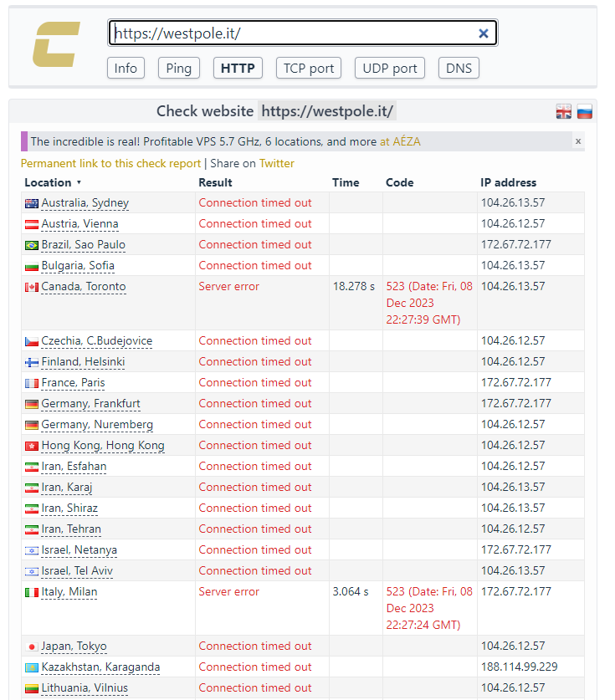This screenshot has height=700, width=615.
Task: Open the DNS check tab
Action: coord(459,68)
